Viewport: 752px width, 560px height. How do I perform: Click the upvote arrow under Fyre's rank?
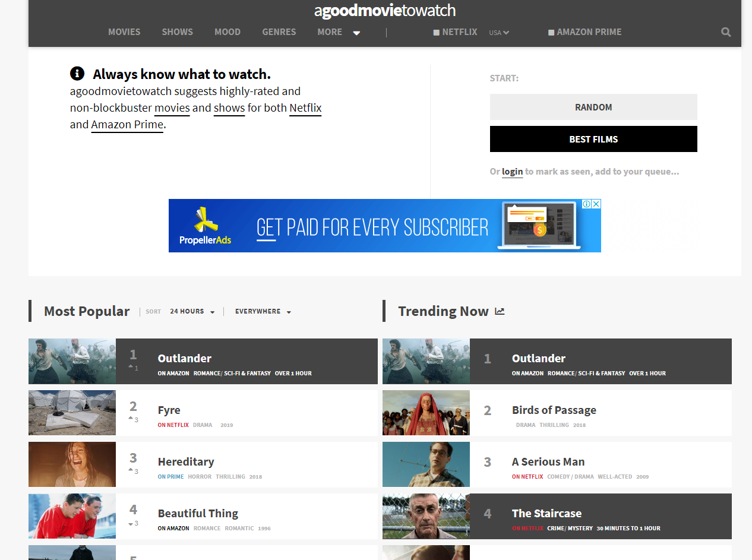pos(131,419)
